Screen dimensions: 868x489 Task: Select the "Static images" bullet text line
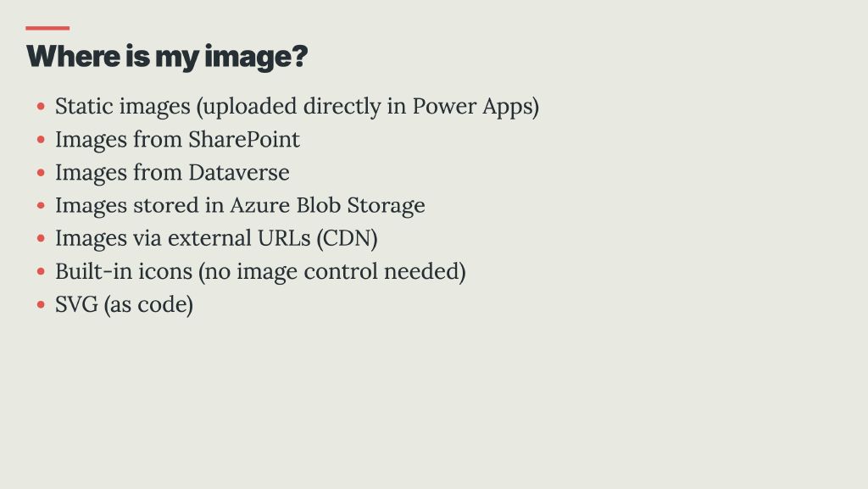tap(297, 107)
